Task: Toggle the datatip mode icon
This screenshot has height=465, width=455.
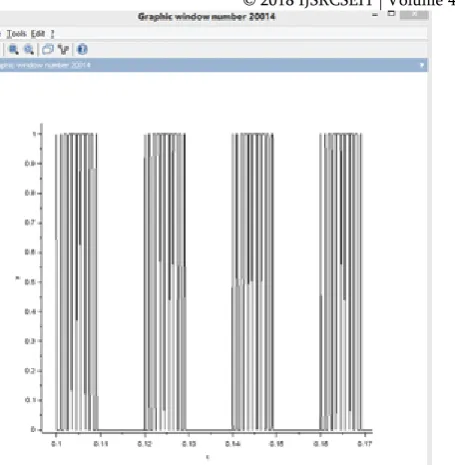Action: coord(63,49)
